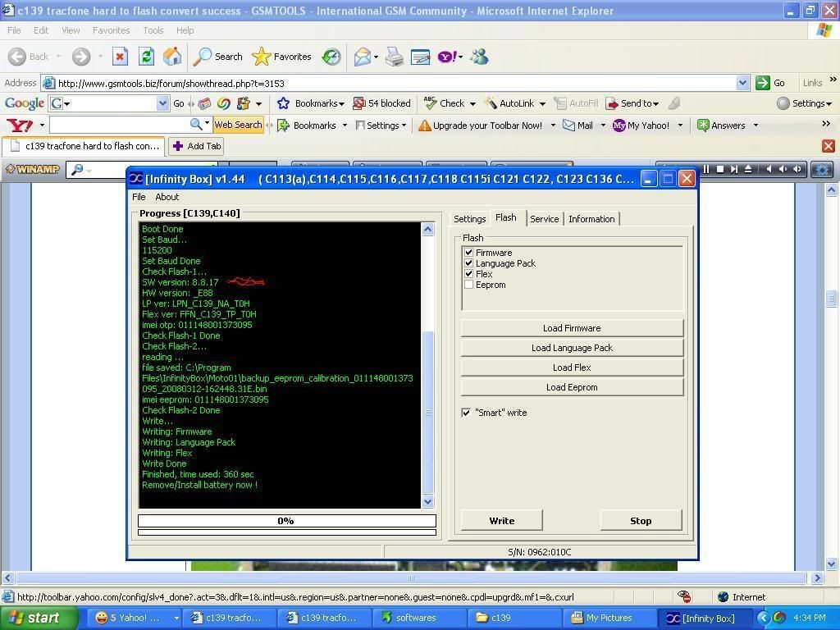Expand Google Bookmarks dropdown arrow
Screen dimensions: 840x630
point(341,104)
